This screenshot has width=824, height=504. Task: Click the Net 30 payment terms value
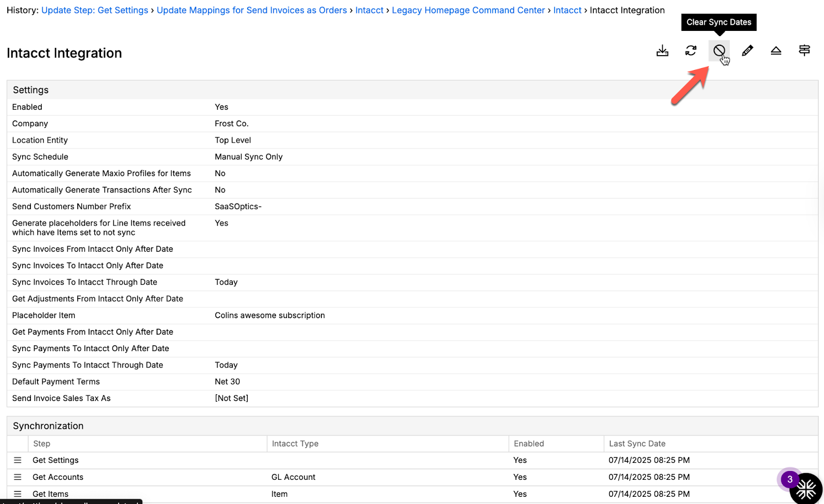pyautogui.click(x=228, y=381)
